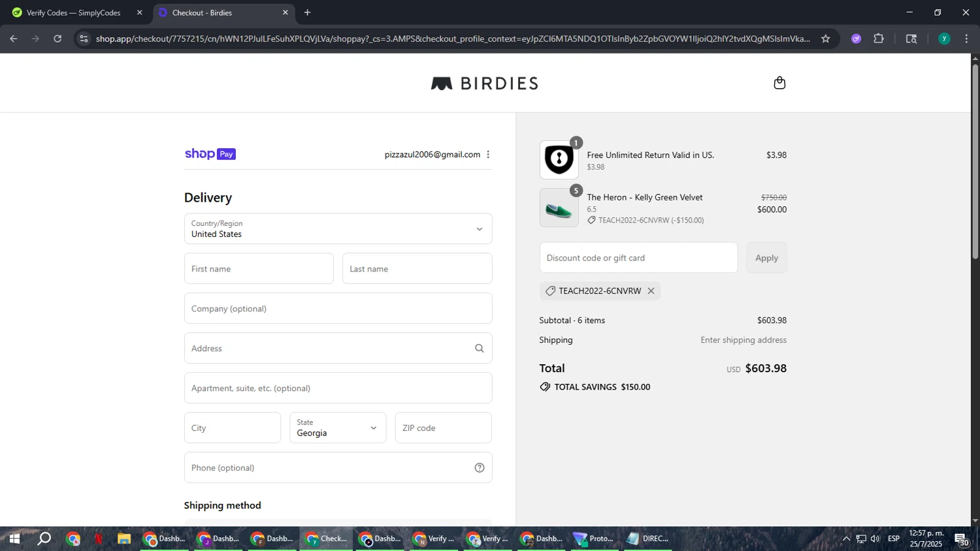This screenshot has height=551, width=980.
Task: Click the Subtotal · 6 items label
Action: click(572, 321)
